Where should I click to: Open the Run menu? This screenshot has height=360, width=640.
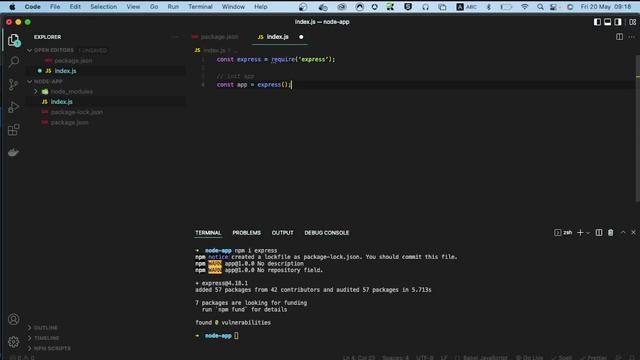click(x=173, y=7)
